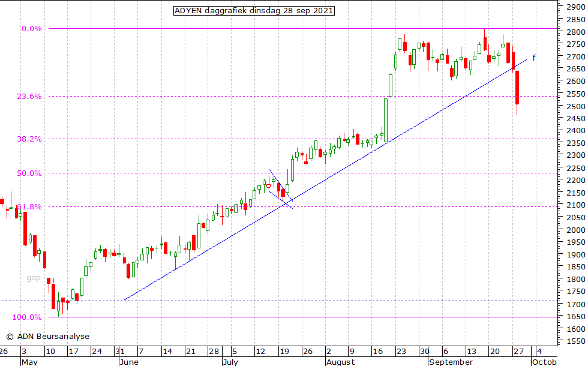Select the 1900 price axis value

[x=576, y=254]
